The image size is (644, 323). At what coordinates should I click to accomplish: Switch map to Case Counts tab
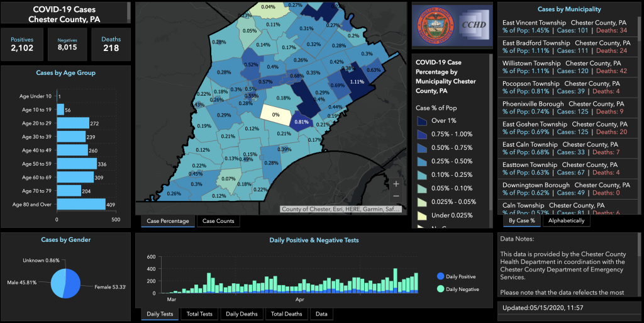[218, 221]
